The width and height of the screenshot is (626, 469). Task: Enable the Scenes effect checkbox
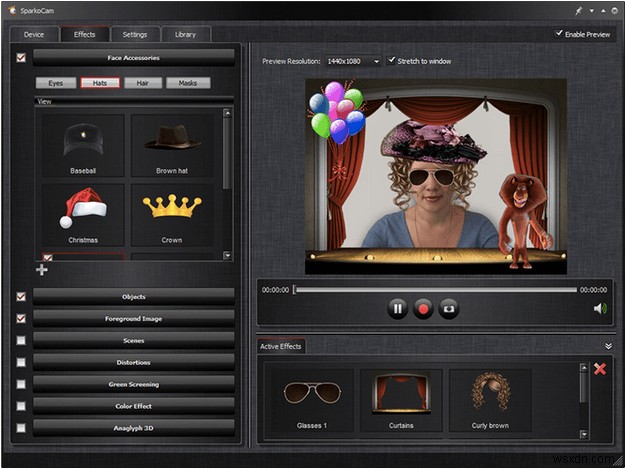[x=22, y=340]
